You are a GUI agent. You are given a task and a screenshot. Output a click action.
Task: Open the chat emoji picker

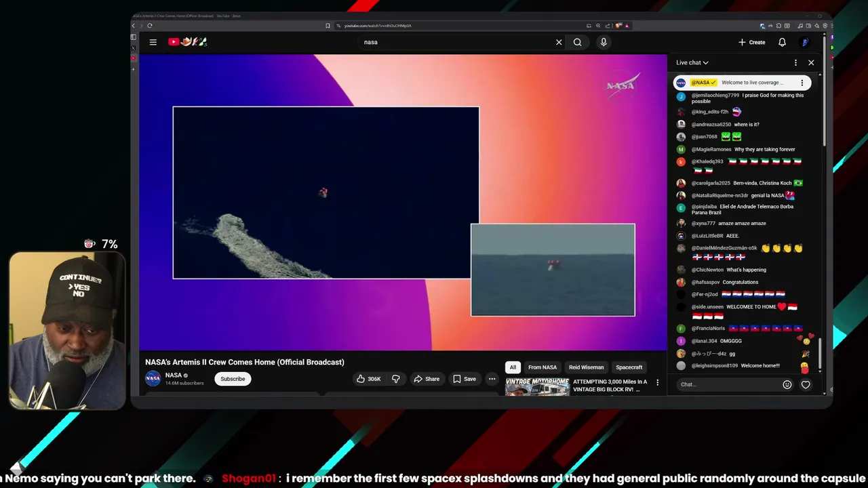click(787, 384)
